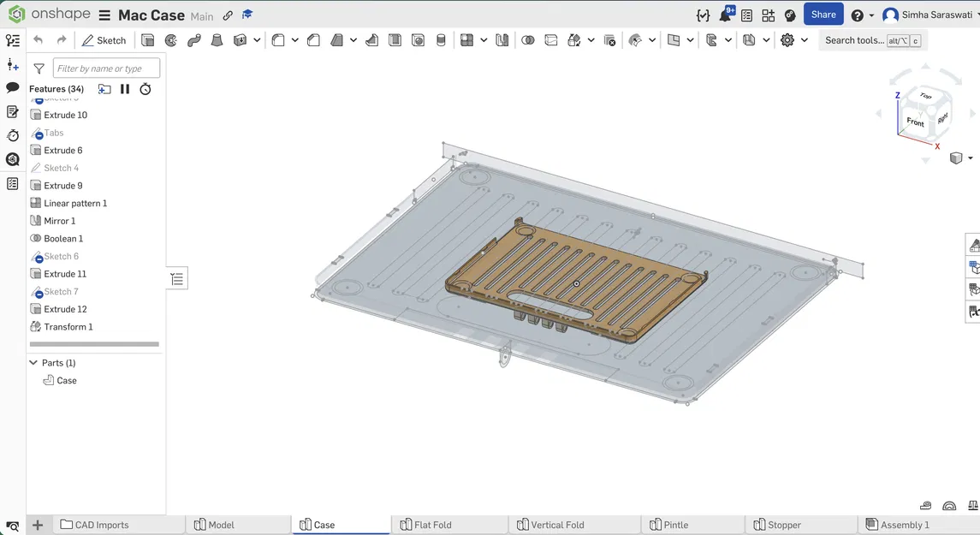Pause feature regeneration with pause icon
The image size is (980, 535).
(125, 89)
